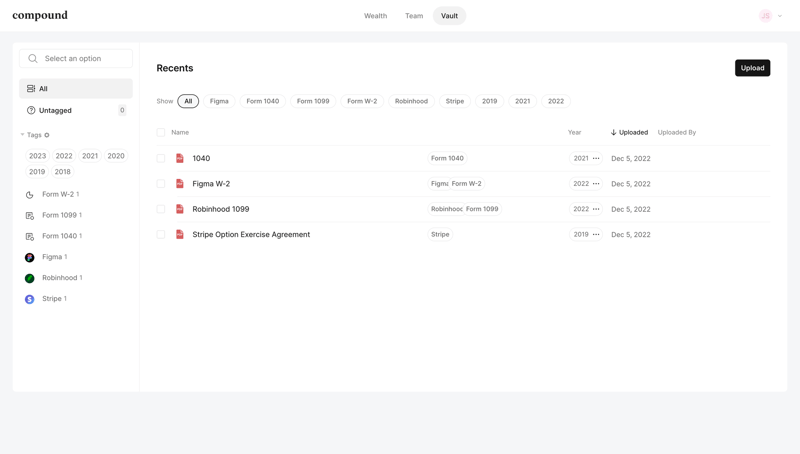Check the Stripe Option Exercise Agreement checkbox
Screen dimensions: 800x454
click(x=161, y=235)
